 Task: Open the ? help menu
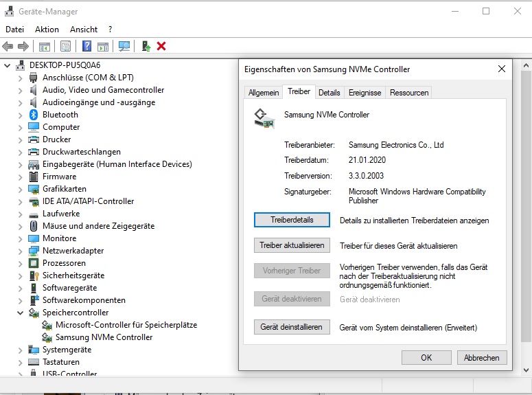point(111,30)
